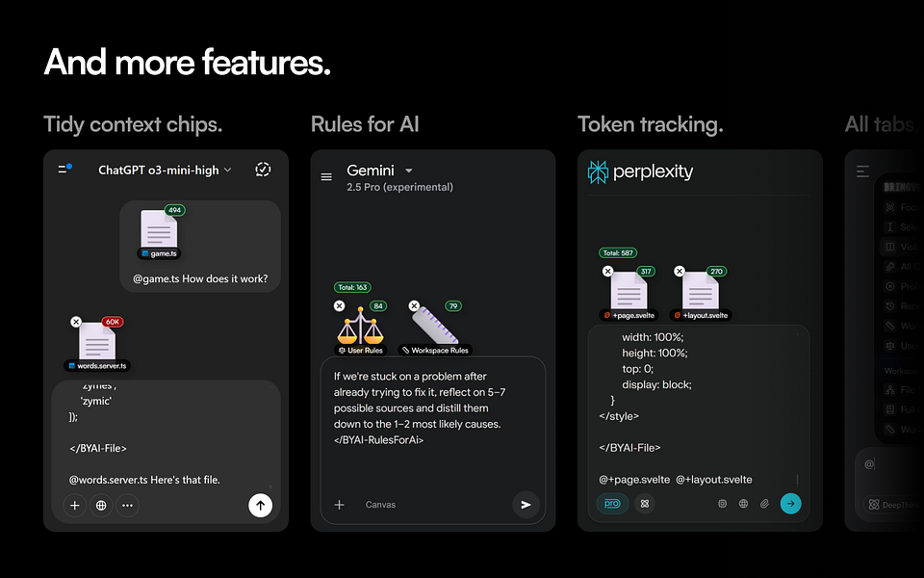The width and height of the screenshot is (924, 578).
Task: Click the Gemini plus add button
Action: click(340, 505)
